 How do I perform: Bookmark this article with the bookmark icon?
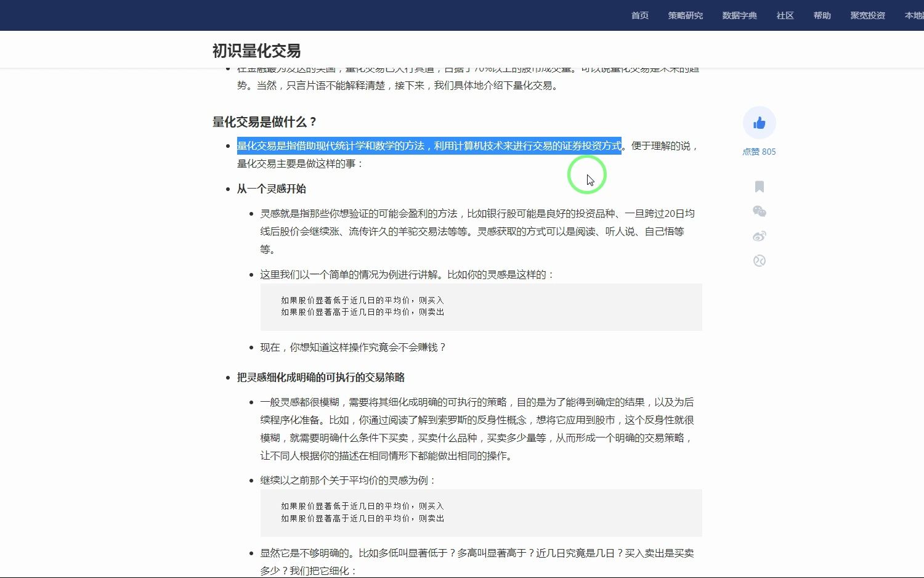[x=759, y=187]
